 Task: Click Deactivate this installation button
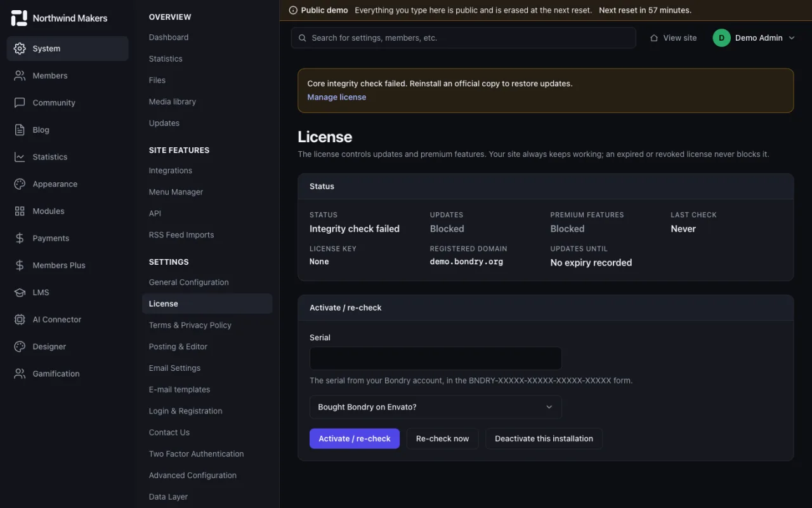coord(544,439)
